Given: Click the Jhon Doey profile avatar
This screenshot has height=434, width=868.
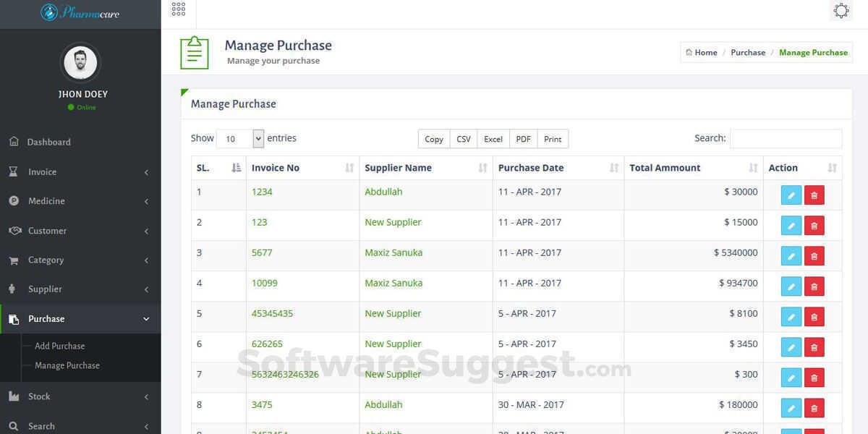Looking at the screenshot, I should pyautogui.click(x=80, y=64).
